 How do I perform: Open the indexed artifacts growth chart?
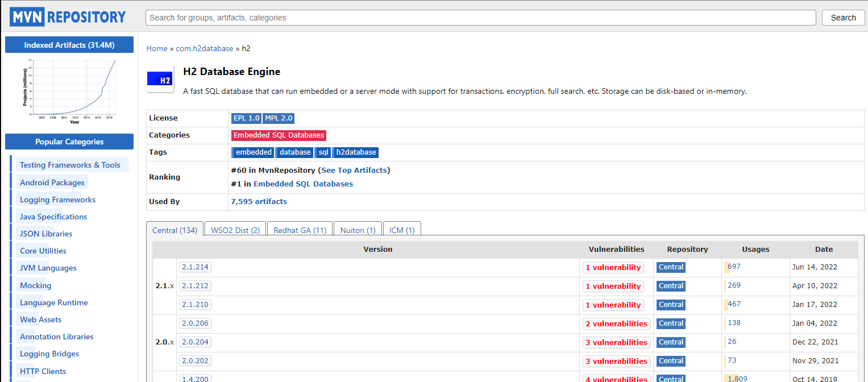(x=69, y=91)
